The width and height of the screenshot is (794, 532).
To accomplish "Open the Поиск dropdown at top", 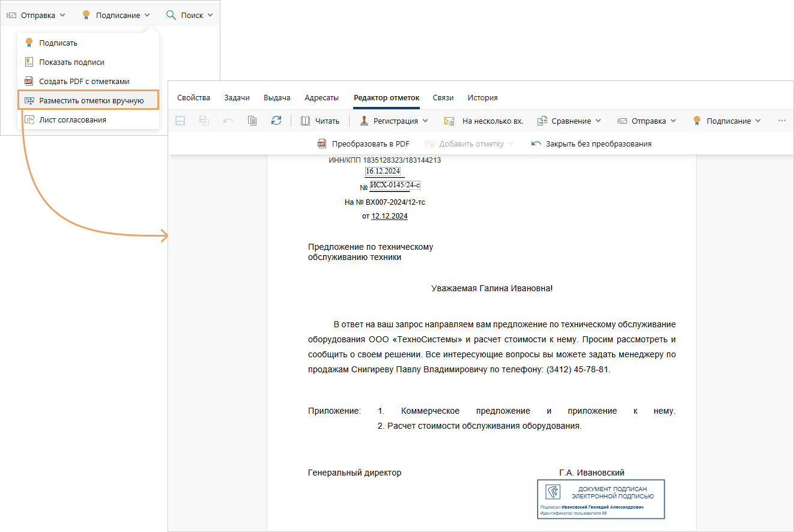I will pos(189,15).
